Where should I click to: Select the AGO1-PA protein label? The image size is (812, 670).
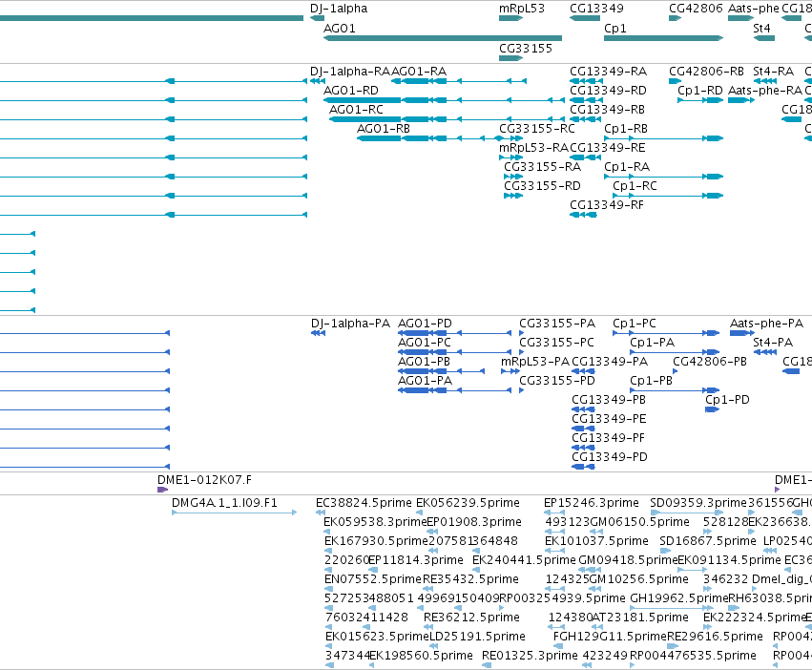click(x=425, y=381)
